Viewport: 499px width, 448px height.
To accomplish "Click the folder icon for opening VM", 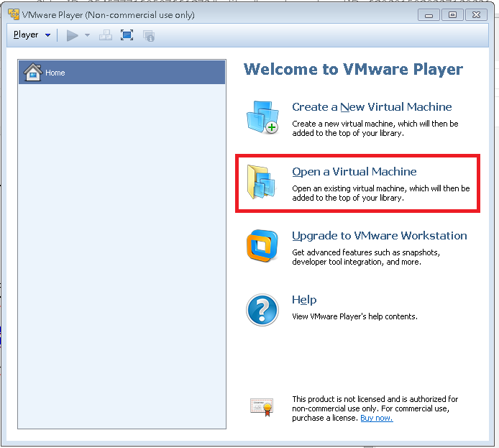I will [261, 182].
